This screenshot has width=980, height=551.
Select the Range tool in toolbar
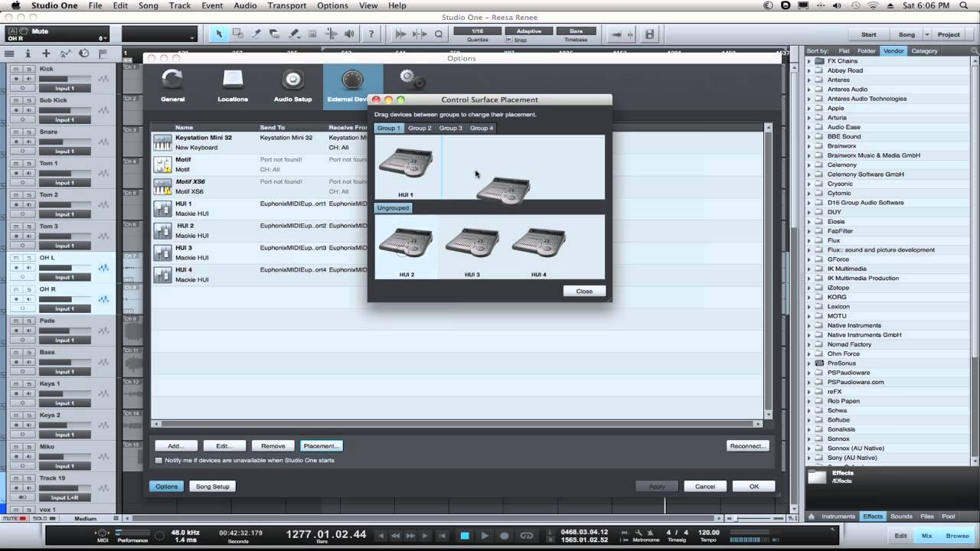click(x=238, y=34)
